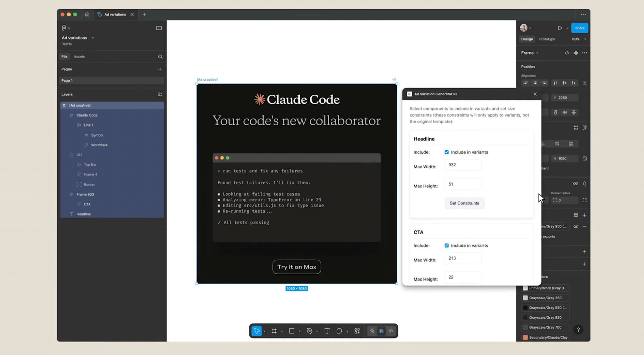Viewport: 644px width, 355px height.
Task: Align selection to the top
Action: click(555, 83)
